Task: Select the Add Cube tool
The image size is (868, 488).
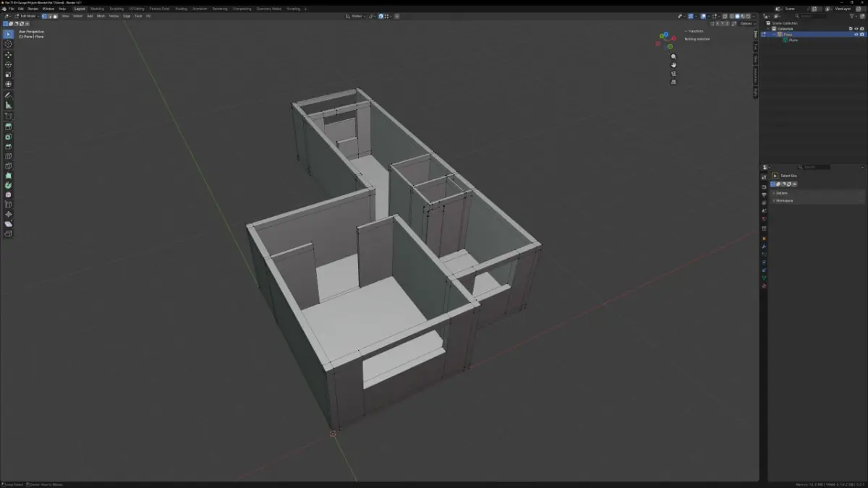Action: [x=9, y=116]
